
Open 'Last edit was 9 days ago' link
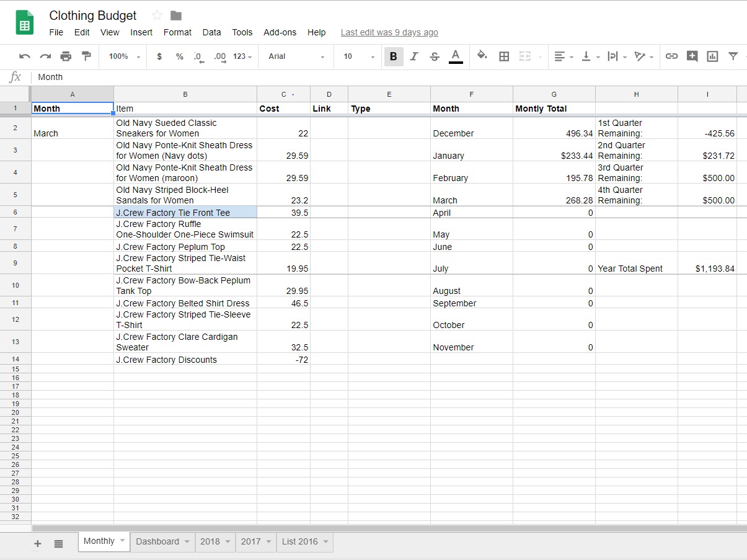coord(389,32)
